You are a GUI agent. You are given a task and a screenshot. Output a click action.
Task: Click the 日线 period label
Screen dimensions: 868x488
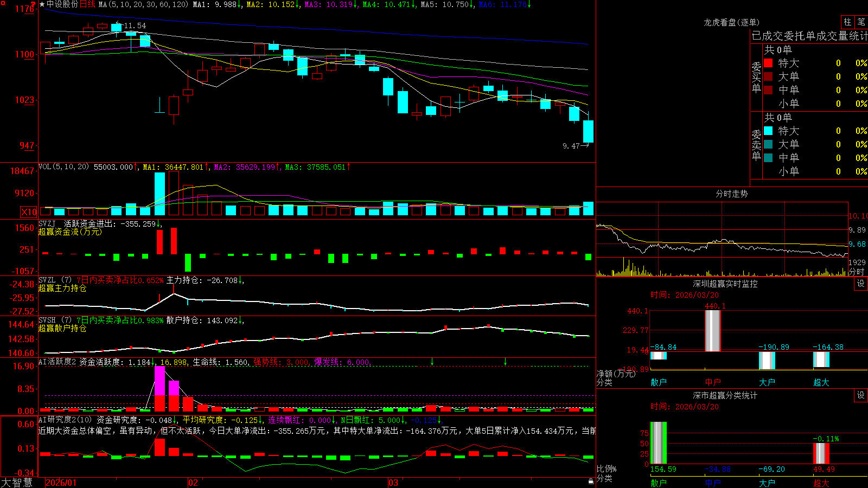point(87,4)
